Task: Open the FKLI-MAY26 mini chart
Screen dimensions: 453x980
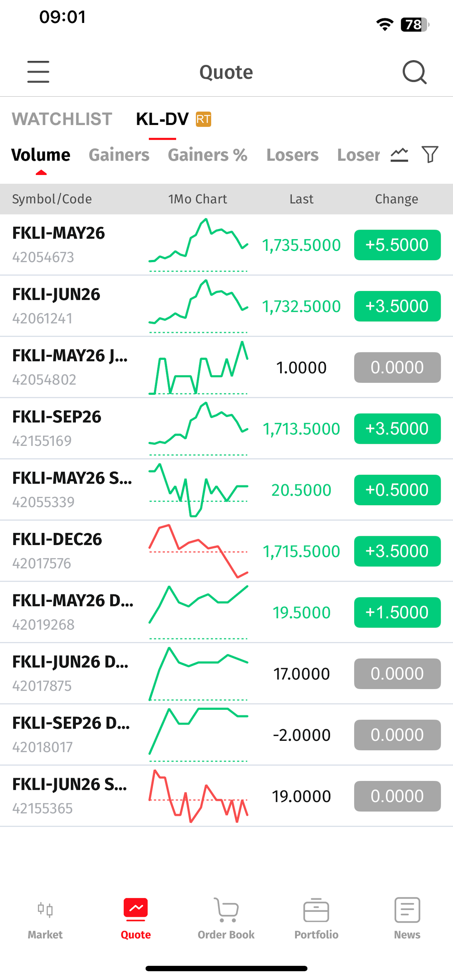Action: tap(198, 244)
